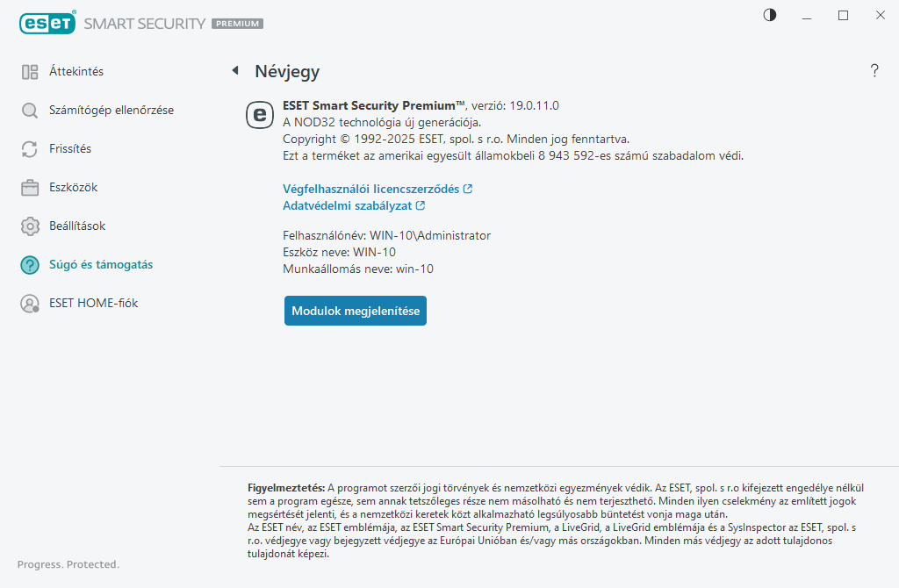899x588 pixels.
Task: Click the ESET logo in the header
Action: click(x=47, y=24)
